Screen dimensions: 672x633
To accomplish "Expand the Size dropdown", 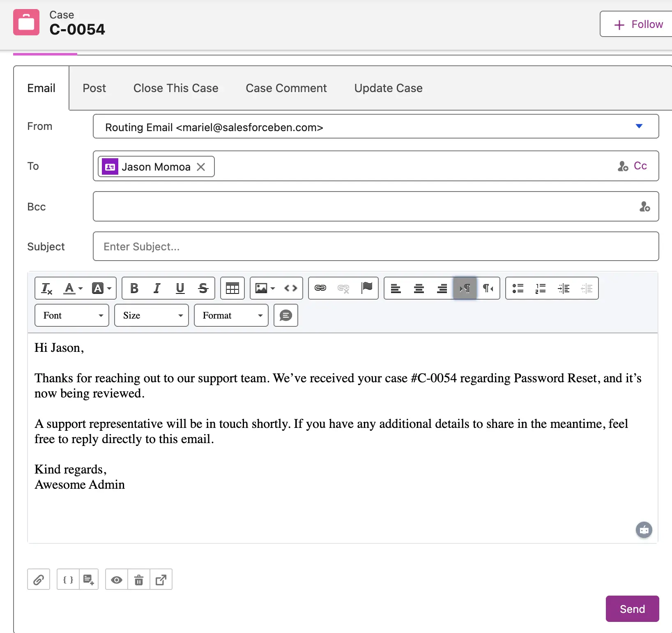I will tap(152, 315).
